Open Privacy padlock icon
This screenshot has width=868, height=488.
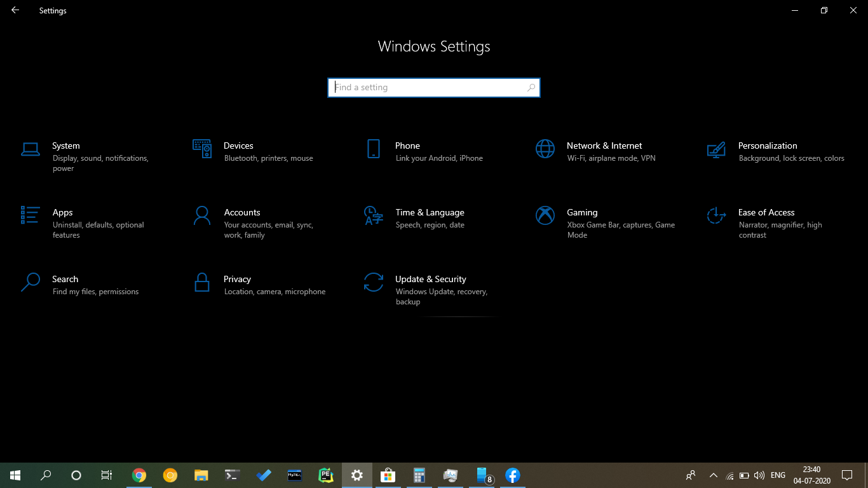202,282
